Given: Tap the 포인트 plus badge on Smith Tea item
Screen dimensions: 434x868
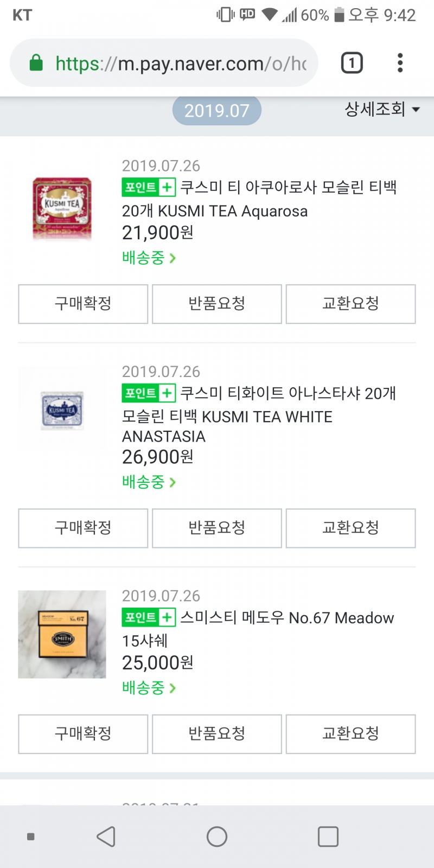Looking at the screenshot, I should (149, 617).
